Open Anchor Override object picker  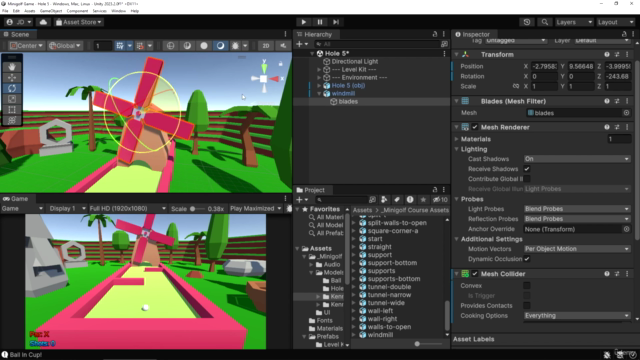pyautogui.click(x=627, y=229)
